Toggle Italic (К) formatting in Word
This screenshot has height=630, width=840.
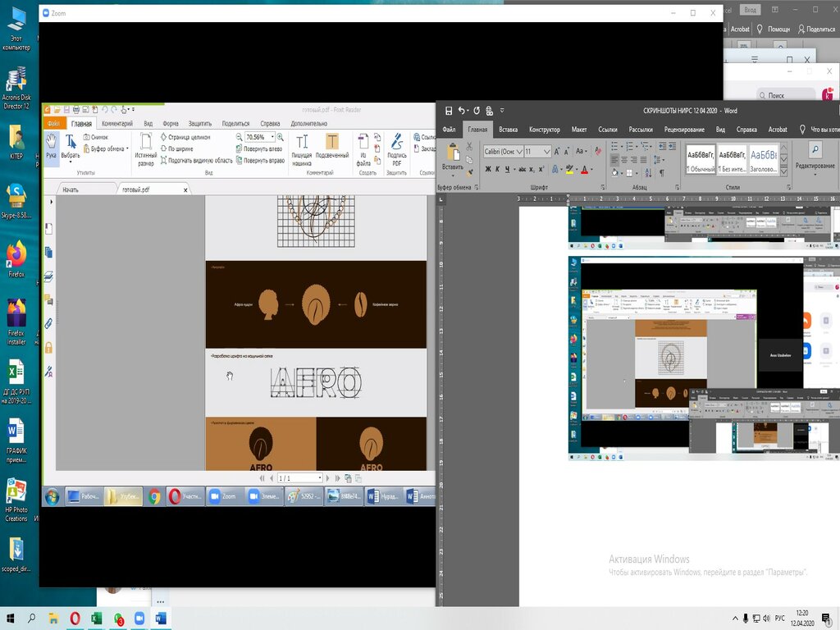click(x=498, y=169)
